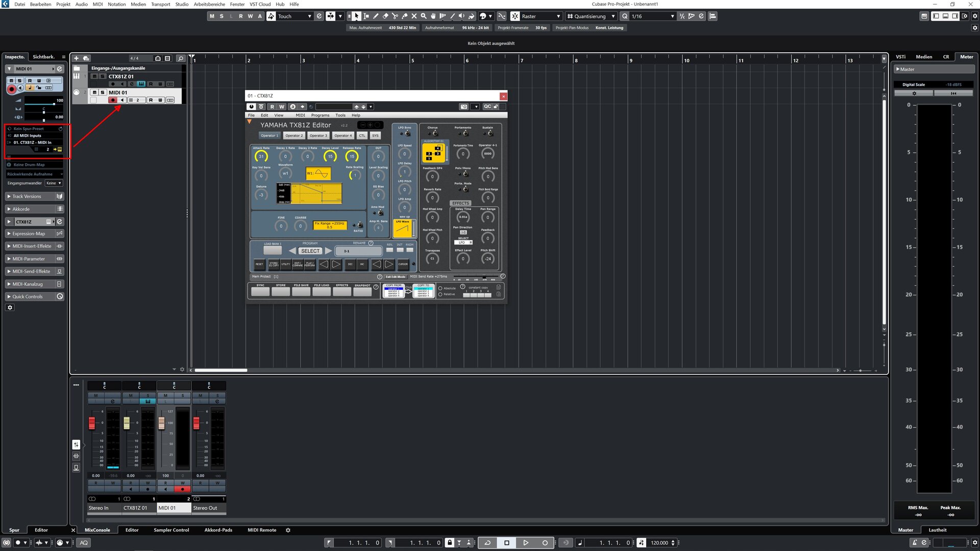The height and width of the screenshot is (551, 980).
Task: Expand the Track Versions section
Action: point(34,196)
